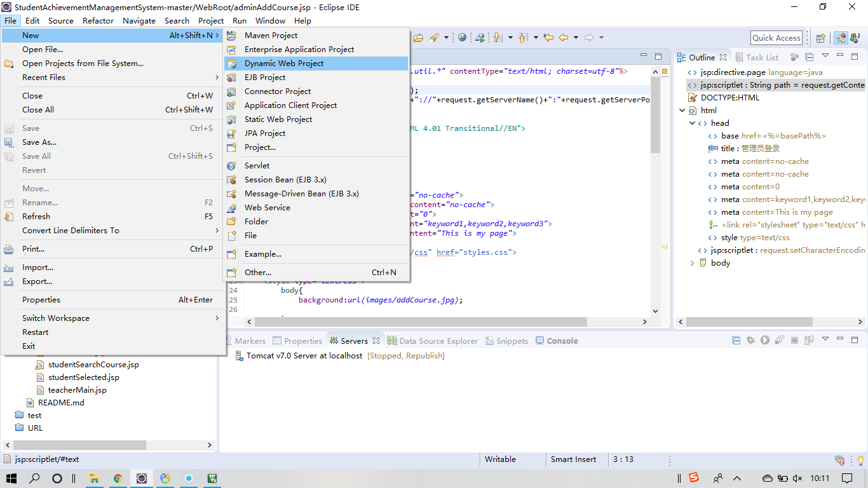Click the Last Edit Location toolbar icon
The image size is (868, 488).
pos(548,37)
